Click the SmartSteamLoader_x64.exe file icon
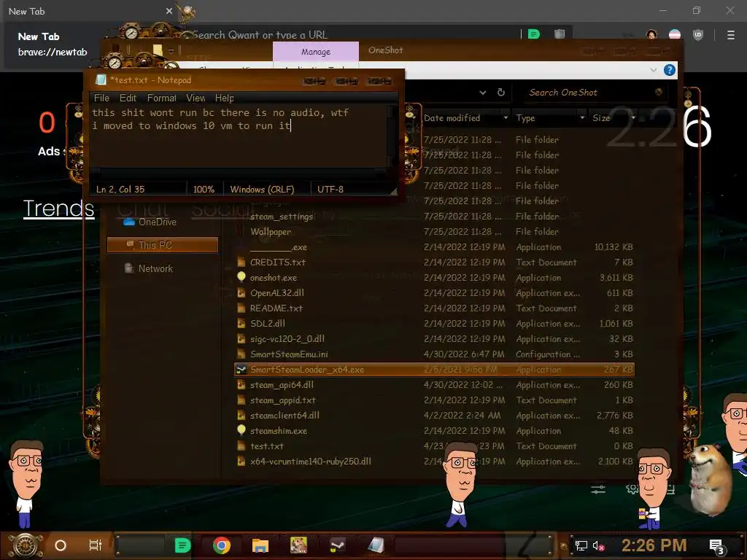 [x=241, y=370]
